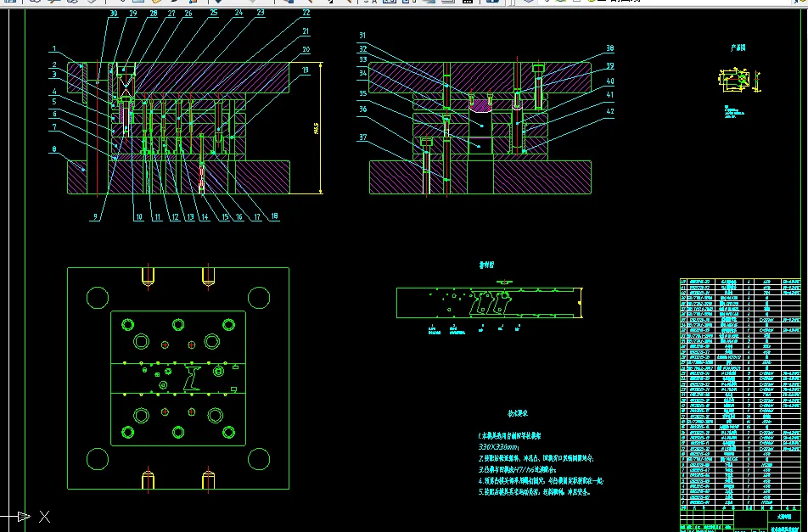808x532 pixels.
Task: Select part balloon number 24
Action: (x=238, y=13)
